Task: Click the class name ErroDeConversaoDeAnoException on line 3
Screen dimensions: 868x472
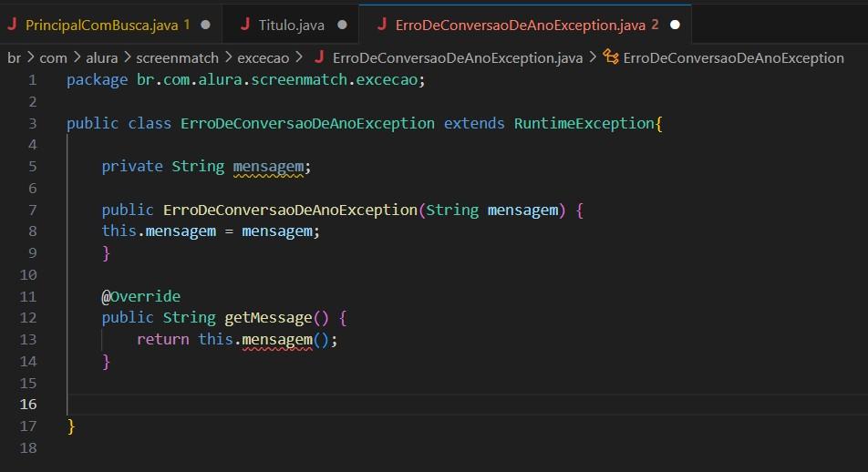Action: pos(307,123)
